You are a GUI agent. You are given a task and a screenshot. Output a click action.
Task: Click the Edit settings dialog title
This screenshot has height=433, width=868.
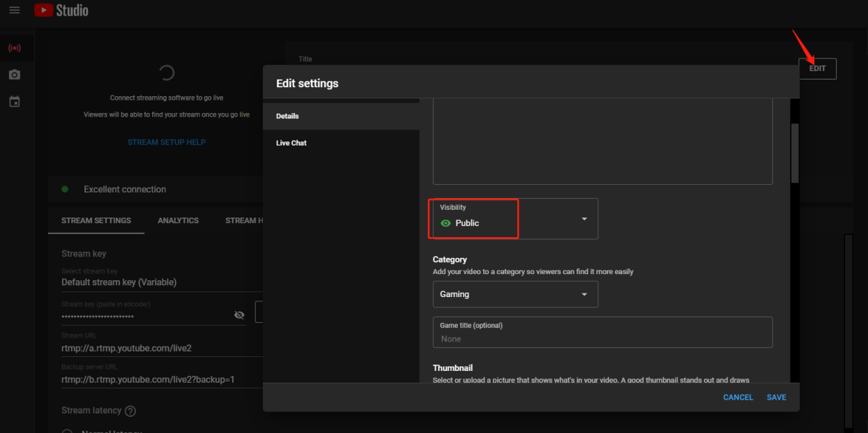point(307,84)
